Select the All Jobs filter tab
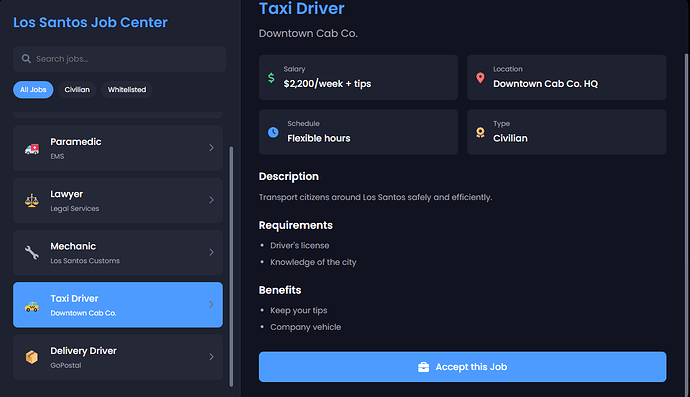 [x=33, y=90]
